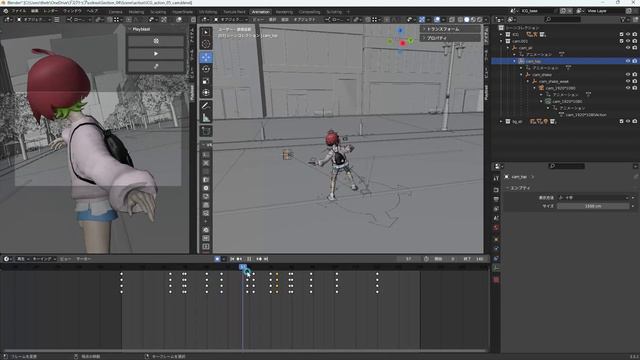Toggle eye visibility for cam_shake

coord(628,75)
